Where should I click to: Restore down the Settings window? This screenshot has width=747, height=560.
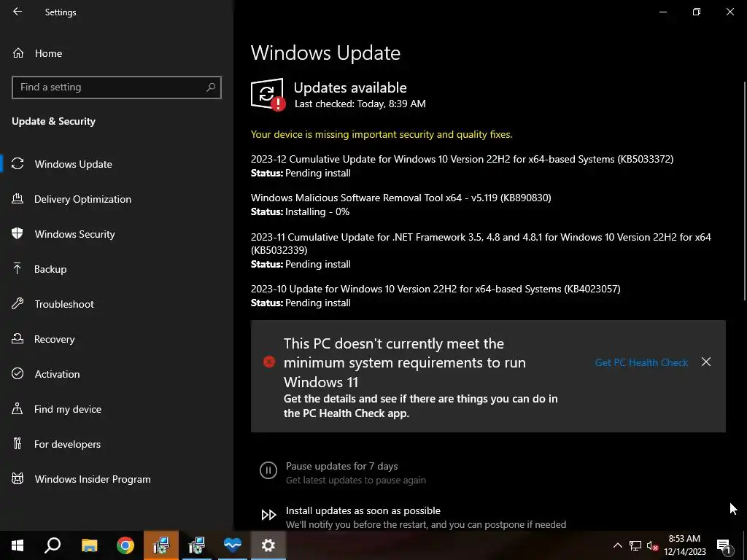tap(697, 12)
